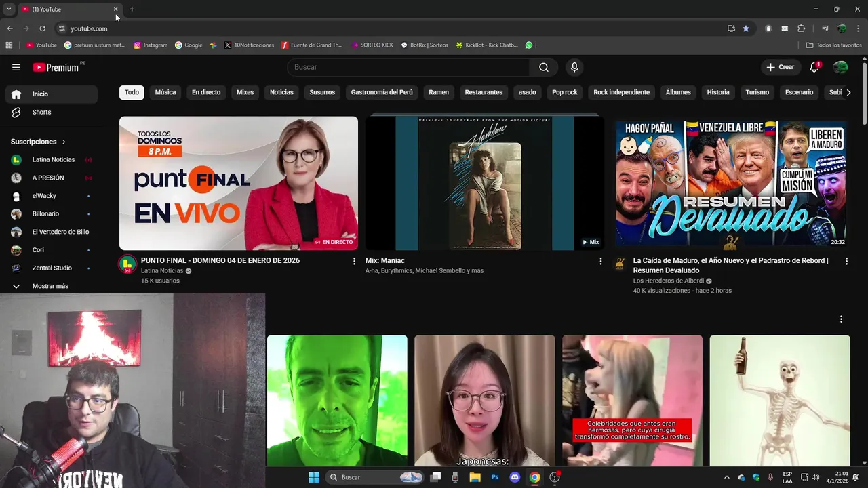The width and height of the screenshot is (868, 488).
Task: Expand the Suscripciones section arrow
Action: [64, 142]
